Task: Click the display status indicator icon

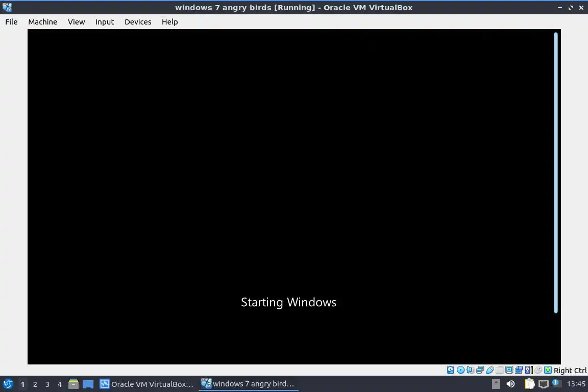Action: pyautogui.click(x=509, y=370)
